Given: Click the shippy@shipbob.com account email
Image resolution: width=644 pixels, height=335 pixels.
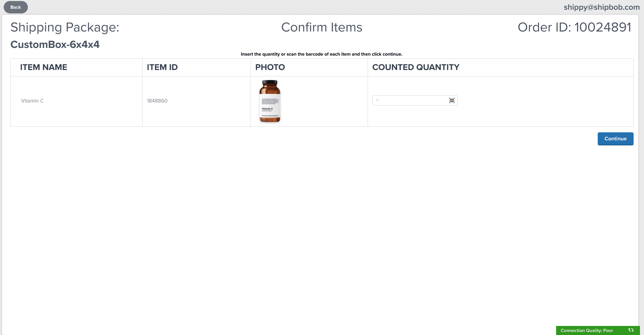Looking at the screenshot, I should (x=601, y=7).
